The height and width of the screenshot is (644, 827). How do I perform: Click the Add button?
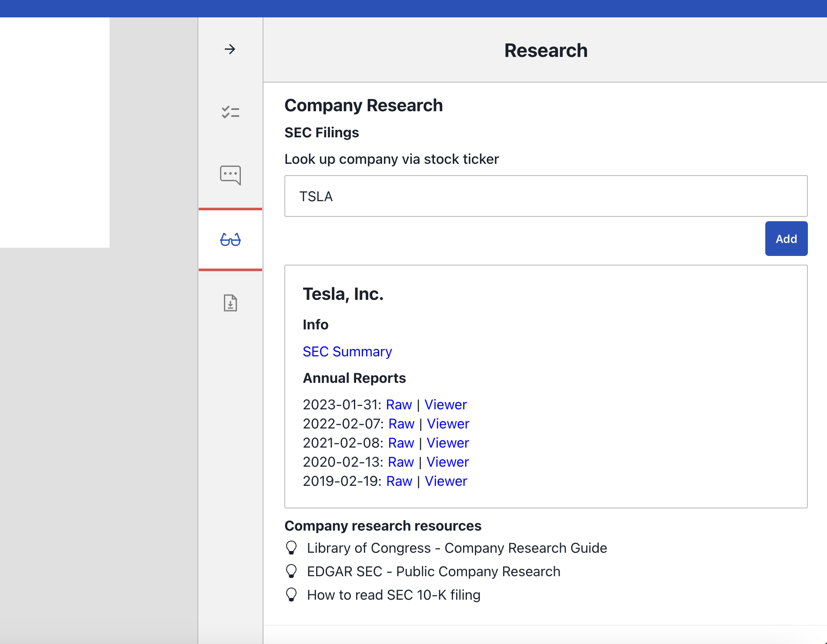(x=786, y=239)
